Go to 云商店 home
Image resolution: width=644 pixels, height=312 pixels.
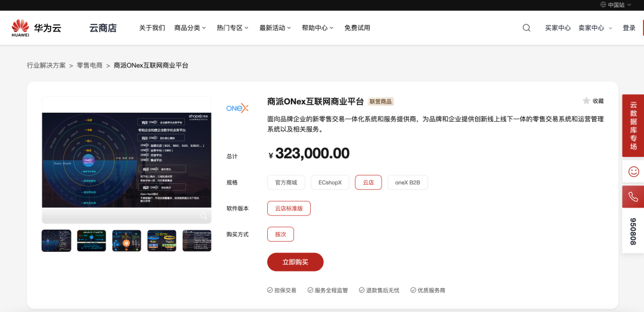[x=103, y=28]
